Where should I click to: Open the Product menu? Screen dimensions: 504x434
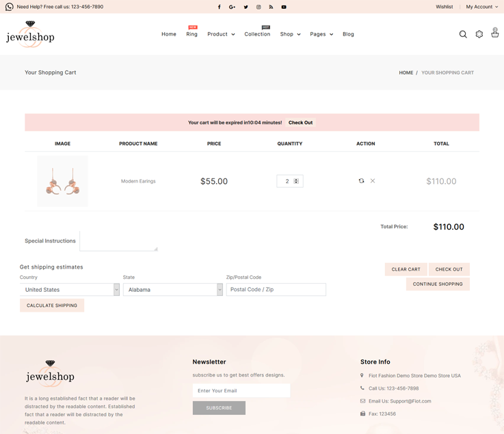(x=221, y=34)
